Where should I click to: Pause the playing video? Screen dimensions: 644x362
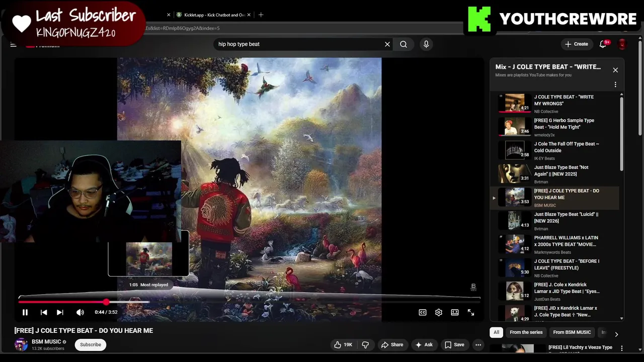click(25, 312)
